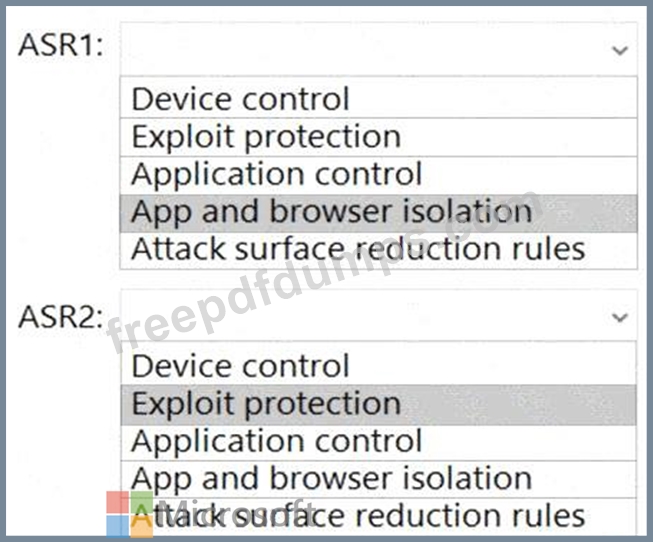Choose Attack surface reduction rules under ASR2
Viewport: 653px width, 542px height.
pyautogui.click(x=357, y=515)
